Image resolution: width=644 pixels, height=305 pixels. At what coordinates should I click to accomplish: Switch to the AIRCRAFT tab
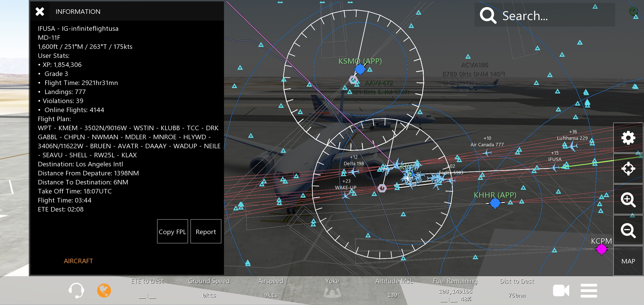tap(78, 261)
